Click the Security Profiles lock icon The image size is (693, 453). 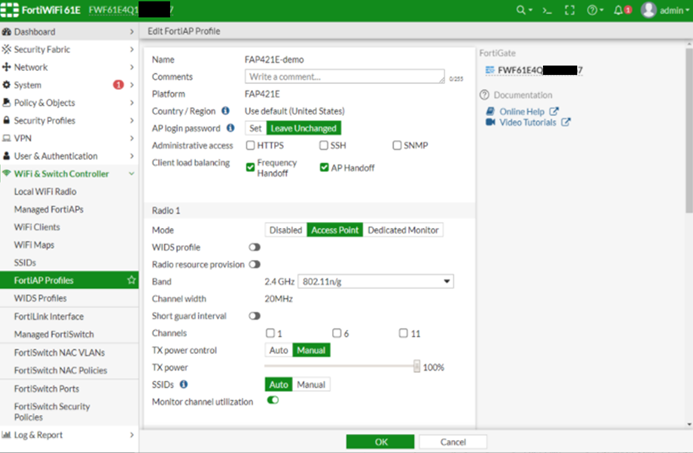(7, 120)
